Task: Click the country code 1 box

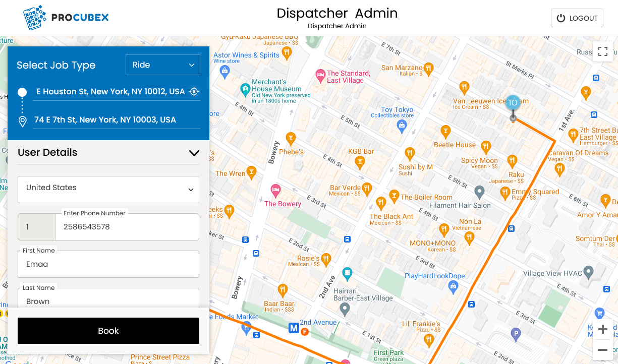Action: pos(36,227)
